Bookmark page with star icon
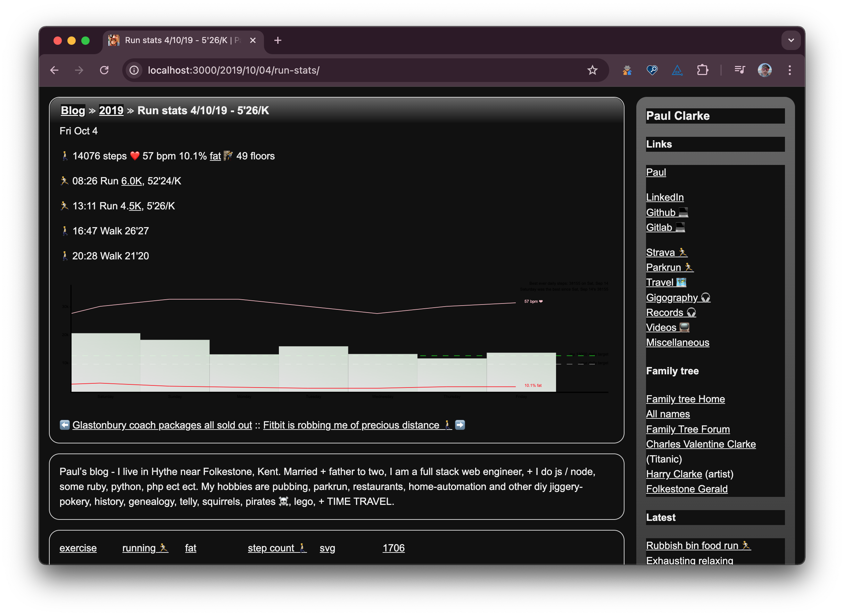This screenshot has width=844, height=616. [592, 70]
